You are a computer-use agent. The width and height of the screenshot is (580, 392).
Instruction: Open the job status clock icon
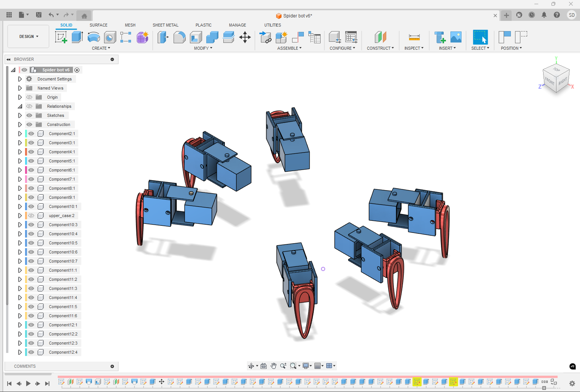532,15
